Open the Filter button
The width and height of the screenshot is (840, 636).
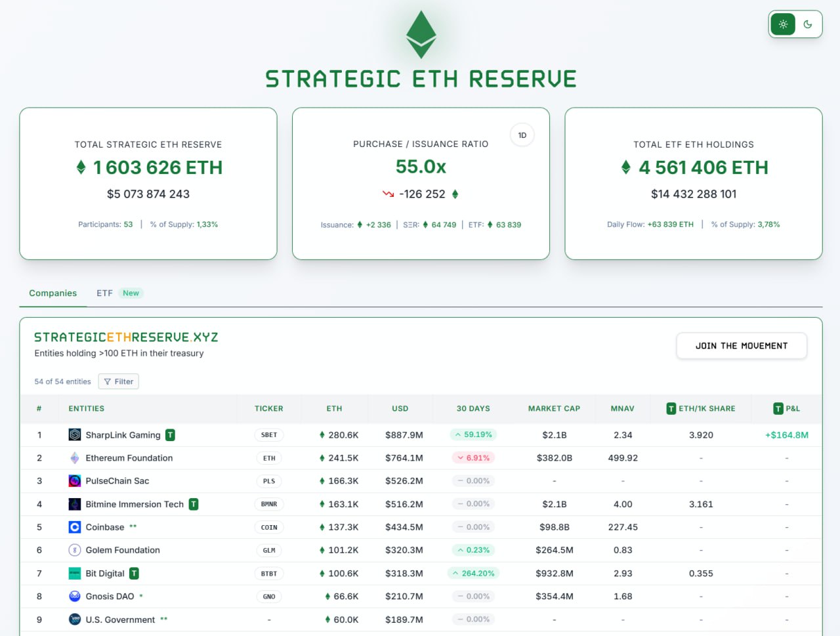pos(119,381)
